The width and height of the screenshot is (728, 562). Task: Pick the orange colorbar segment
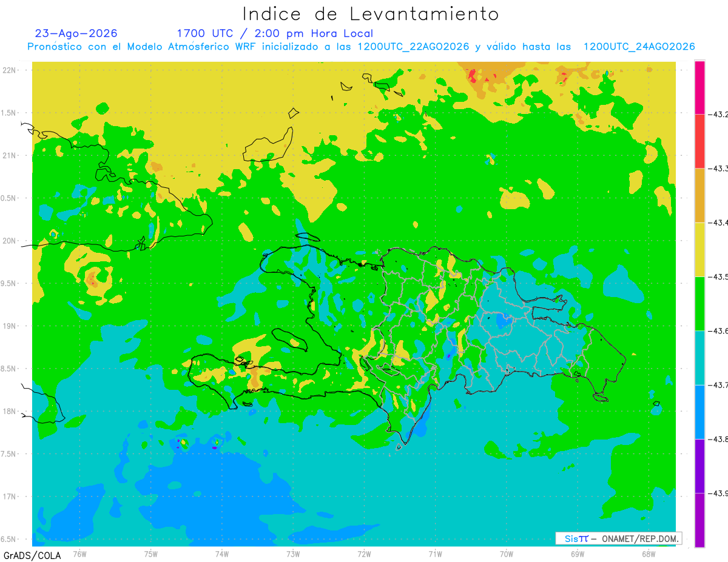699,195
